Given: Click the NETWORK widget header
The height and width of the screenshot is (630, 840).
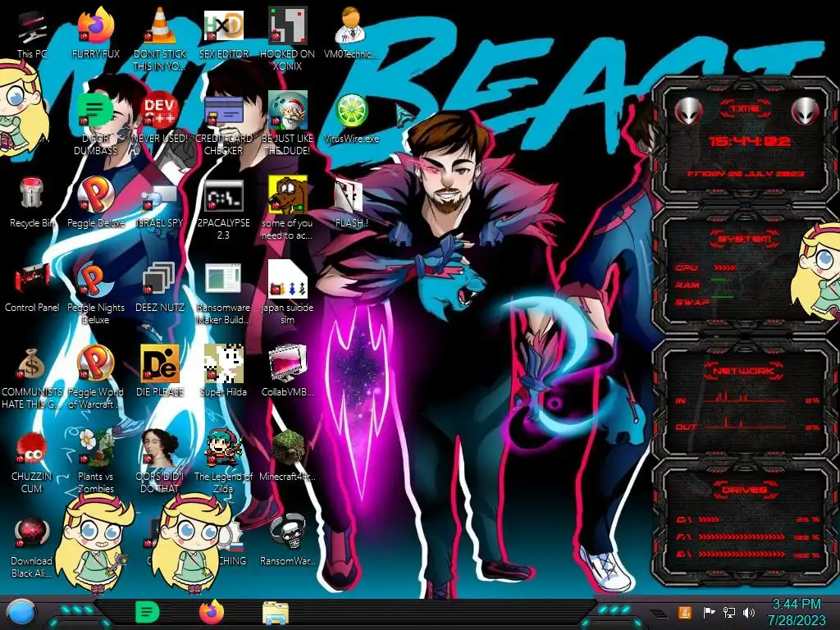Looking at the screenshot, I should pos(744,370).
